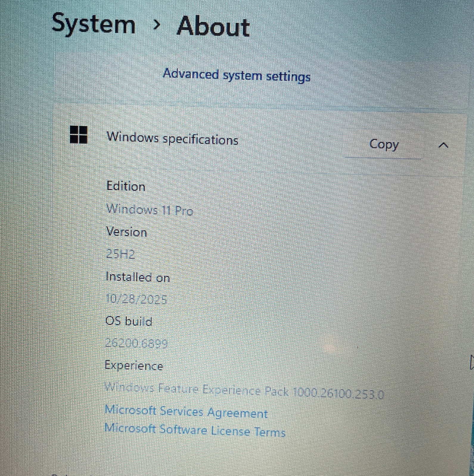Click the breadcrumb chevron between System and About
Viewport: 474px width, 476px height.
click(x=156, y=25)
